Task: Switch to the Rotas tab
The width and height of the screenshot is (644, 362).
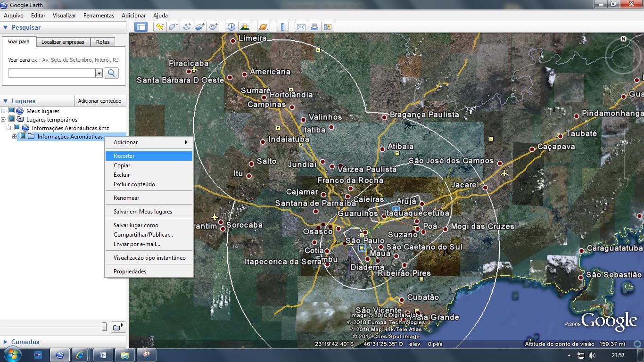Action: [x=103, y=42]
